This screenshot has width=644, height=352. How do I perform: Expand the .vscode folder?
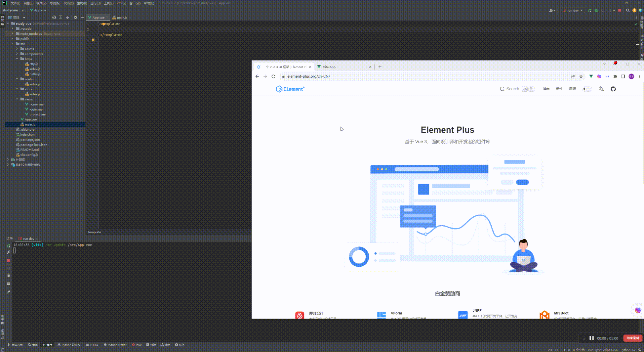[x=13, y=28]
